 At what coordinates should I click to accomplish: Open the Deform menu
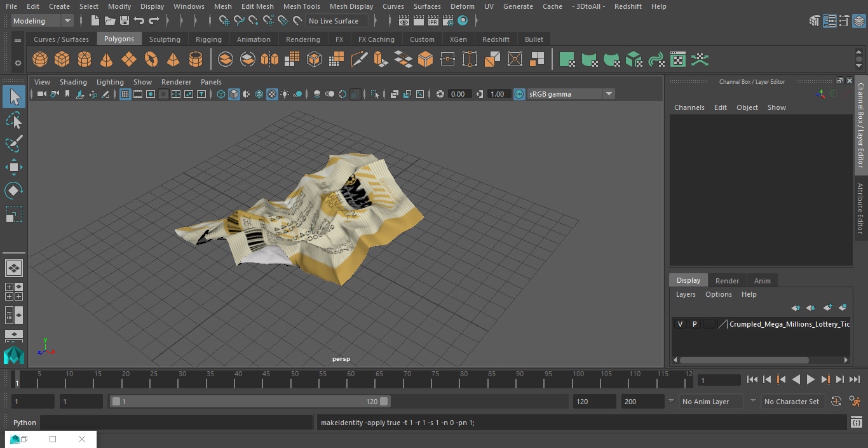coord(463,6)
